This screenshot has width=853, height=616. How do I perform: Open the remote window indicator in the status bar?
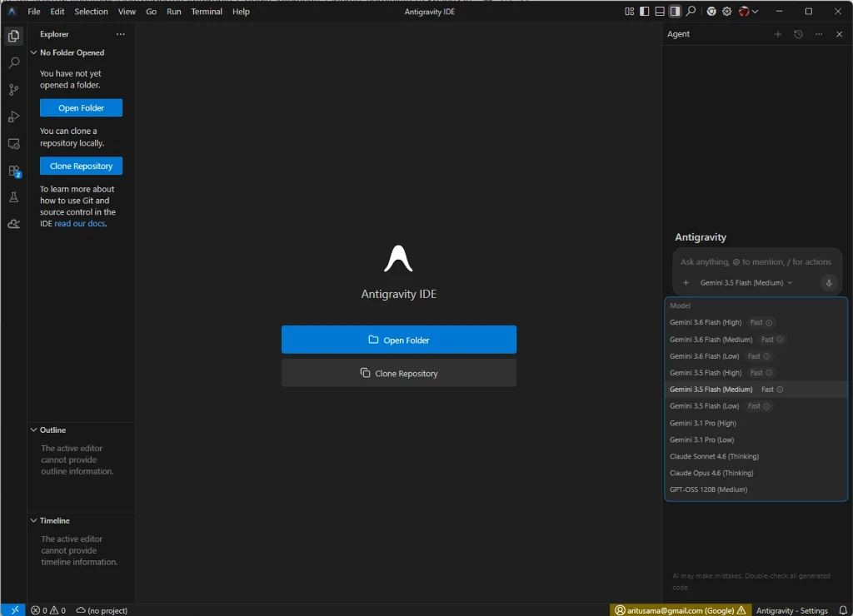tap(13, 610)
